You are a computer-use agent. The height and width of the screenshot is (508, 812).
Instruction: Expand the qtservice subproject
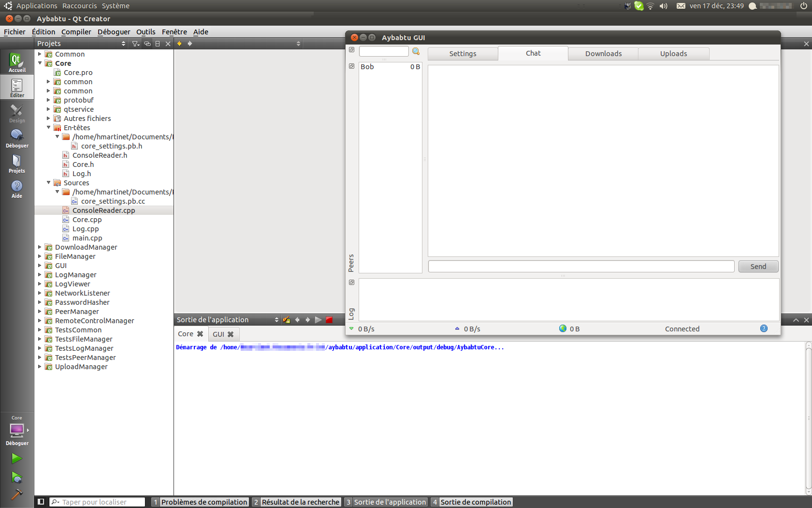tap(48, 109)
